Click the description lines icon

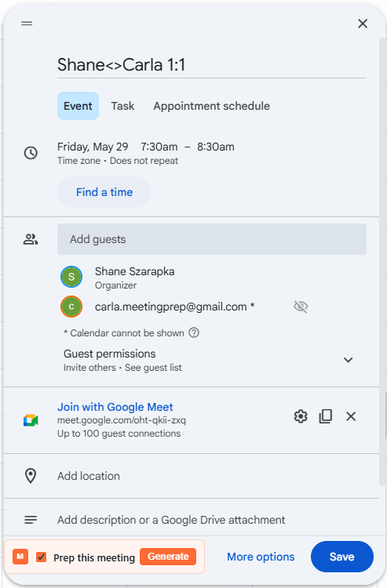pos(31,520)
